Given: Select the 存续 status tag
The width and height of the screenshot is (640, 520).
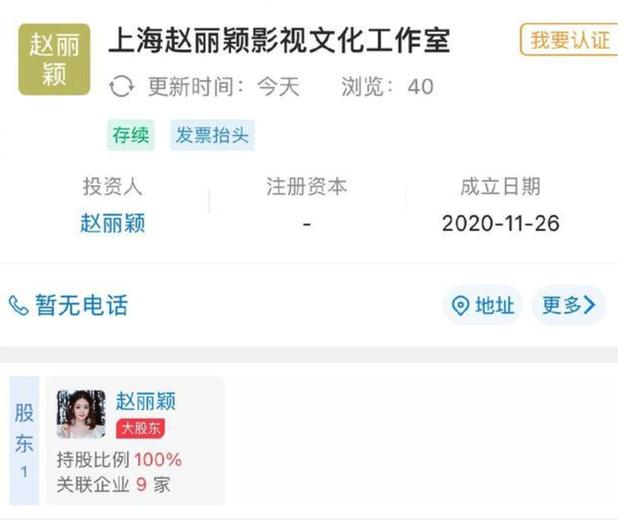Looking at the screenshot, I should [x=131, y=135].
